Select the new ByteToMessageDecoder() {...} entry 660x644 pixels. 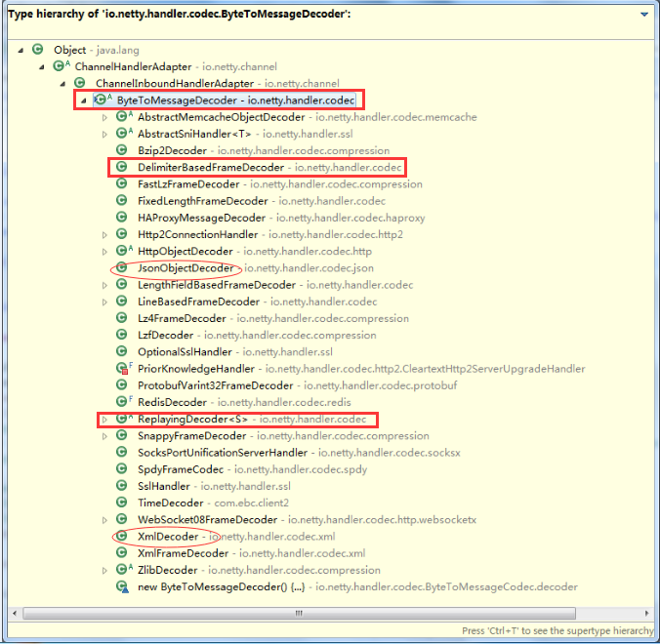pyautogui.click(x=357, y=586)
